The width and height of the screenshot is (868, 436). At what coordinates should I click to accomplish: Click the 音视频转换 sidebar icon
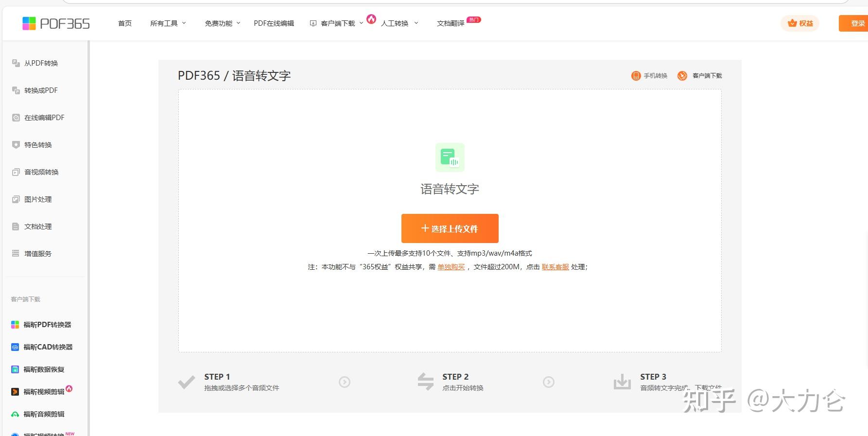pyautogui.click(x=16, y=172)
